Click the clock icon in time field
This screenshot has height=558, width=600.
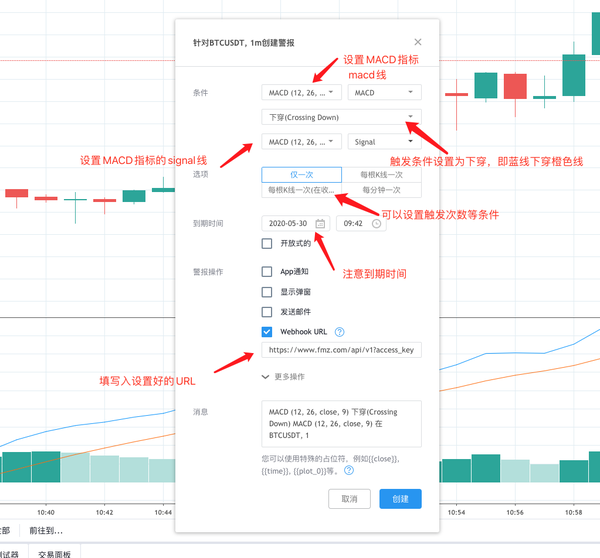(376, 224)
